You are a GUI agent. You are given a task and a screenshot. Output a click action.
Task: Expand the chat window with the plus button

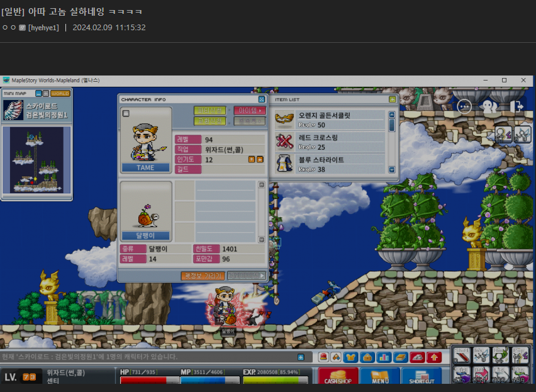[x=301, y=357]
